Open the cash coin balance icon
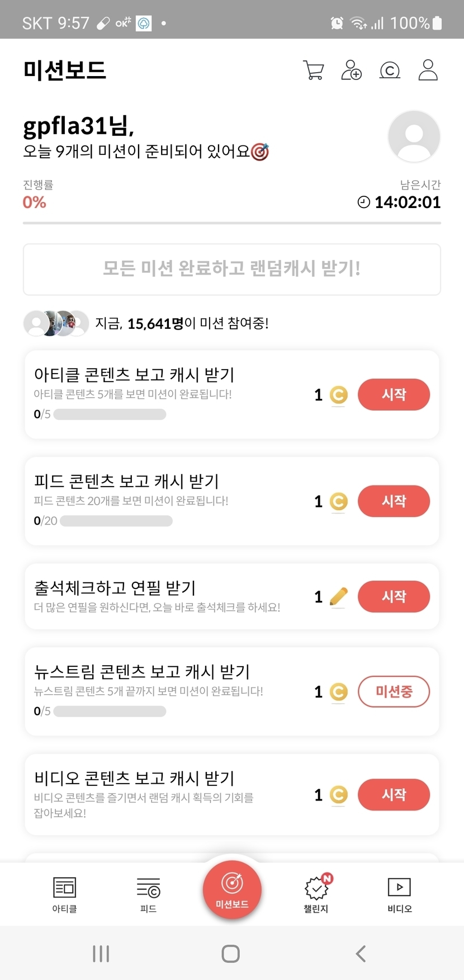The height and width of the screenshot is (980, 464). point(390,70)
